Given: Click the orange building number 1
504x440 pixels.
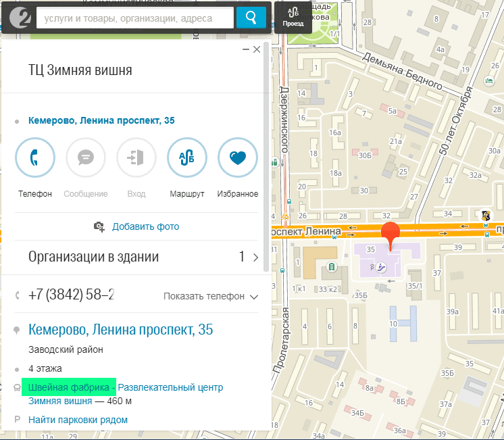Looking at the screenshot, I should [x=320, y=263].
